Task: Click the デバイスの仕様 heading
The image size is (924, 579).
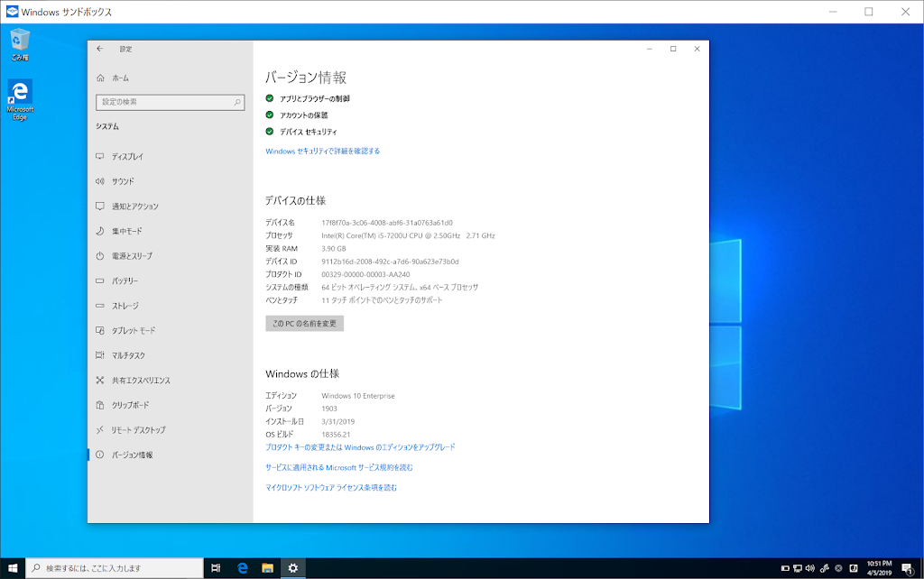Action: click(295, 201)
